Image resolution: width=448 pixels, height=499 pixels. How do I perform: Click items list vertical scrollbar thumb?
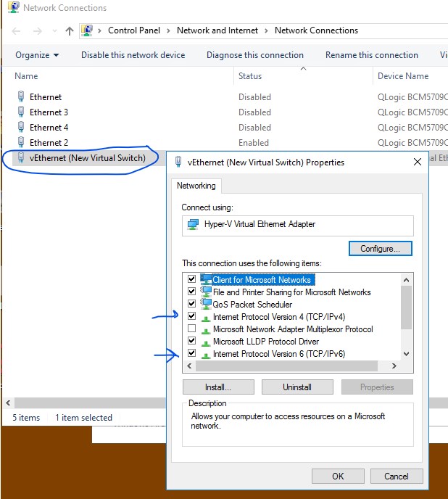click(407, 308)
